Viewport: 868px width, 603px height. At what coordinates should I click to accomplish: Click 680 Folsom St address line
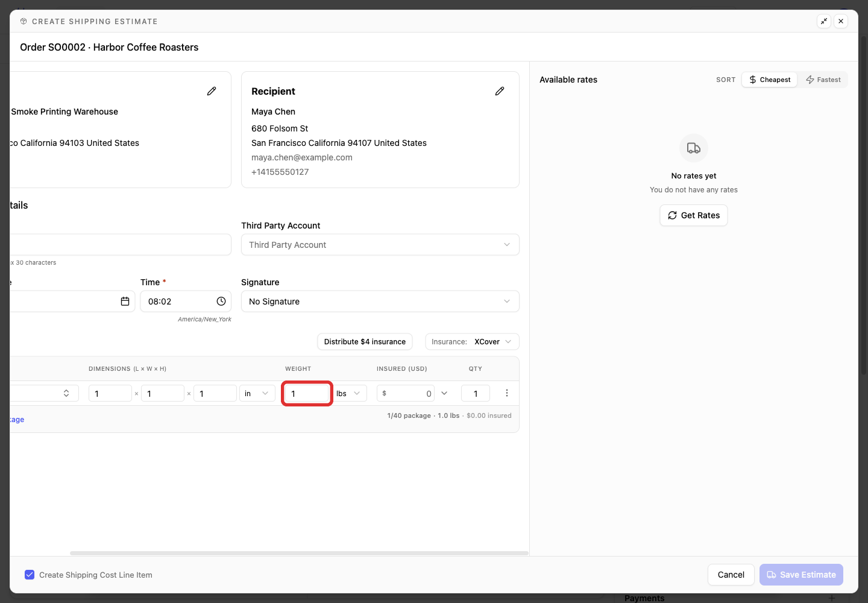click(x=280, y=128)
